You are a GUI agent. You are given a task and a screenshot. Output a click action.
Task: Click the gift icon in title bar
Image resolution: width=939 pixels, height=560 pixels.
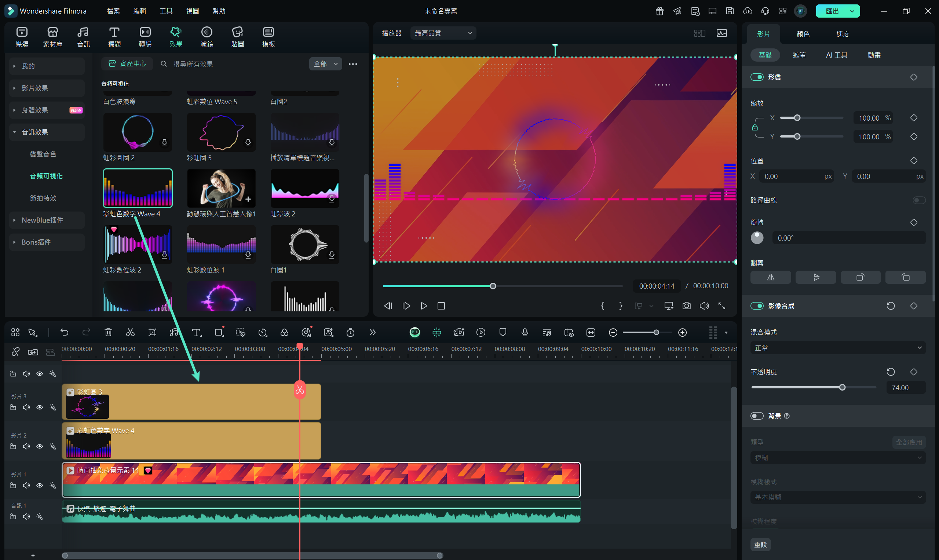[x=660, y=11]
